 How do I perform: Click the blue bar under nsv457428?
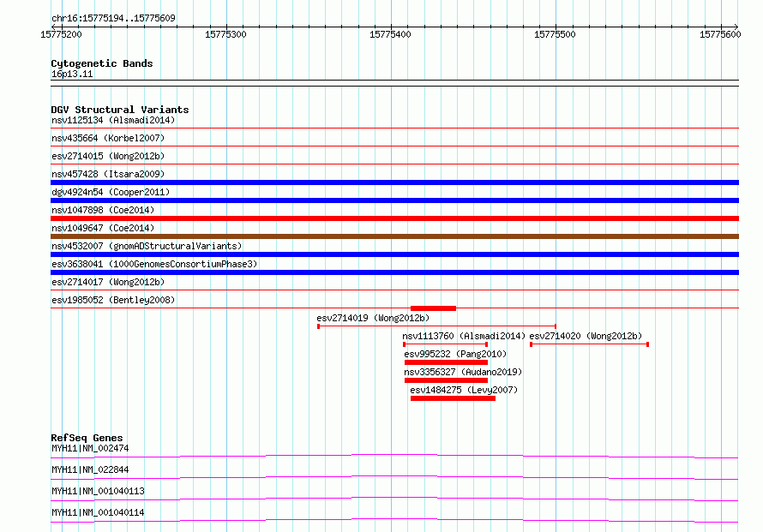394,182
